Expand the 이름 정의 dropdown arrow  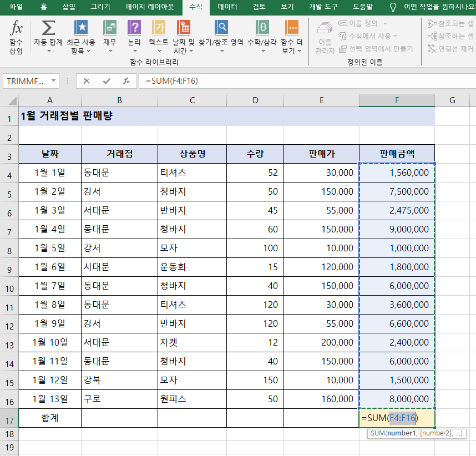click(385, 23)
